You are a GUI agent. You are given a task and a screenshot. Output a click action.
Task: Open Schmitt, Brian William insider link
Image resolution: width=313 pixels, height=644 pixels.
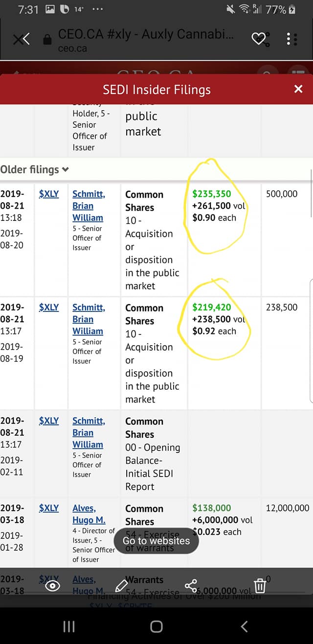click(88, 206)
